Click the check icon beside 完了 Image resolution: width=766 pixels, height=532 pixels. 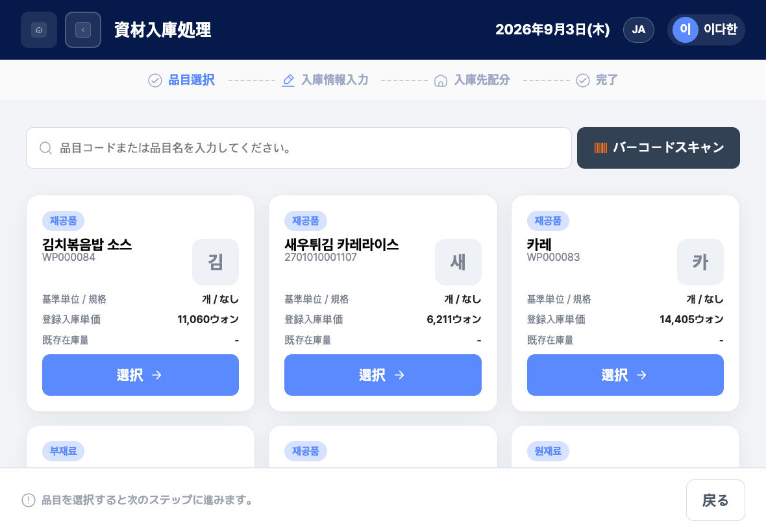(583, 80)
